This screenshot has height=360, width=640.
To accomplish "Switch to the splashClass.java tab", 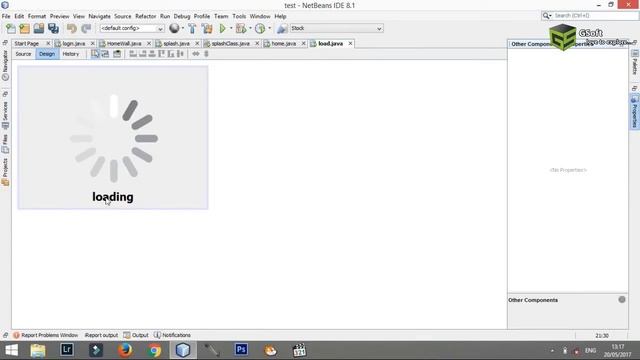I will 230,44.
